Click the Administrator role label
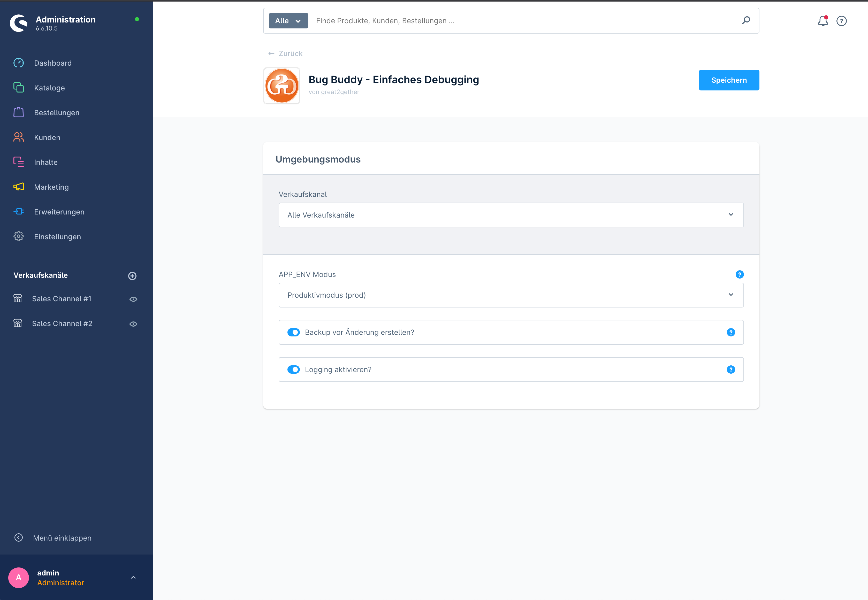Image resolution: width=868 pixels, height=600 pixels. click(60, 583)
